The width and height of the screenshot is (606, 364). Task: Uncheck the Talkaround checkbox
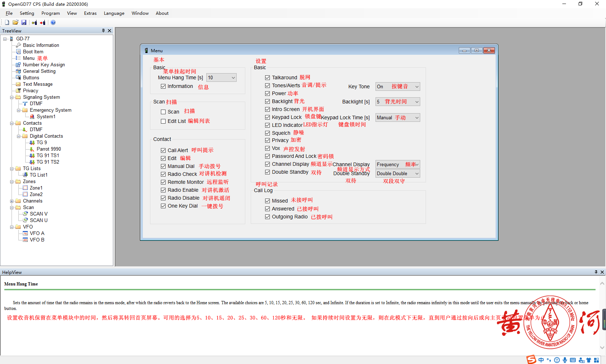tap(267, 77)
